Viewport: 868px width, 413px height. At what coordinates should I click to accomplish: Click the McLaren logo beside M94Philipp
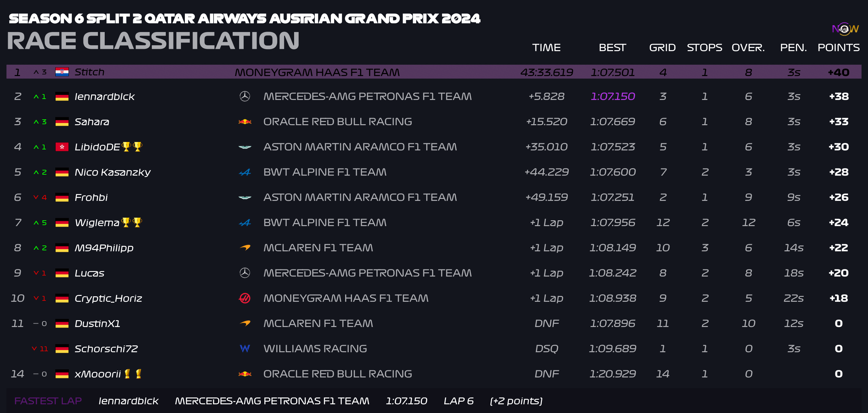pos(245,248)
